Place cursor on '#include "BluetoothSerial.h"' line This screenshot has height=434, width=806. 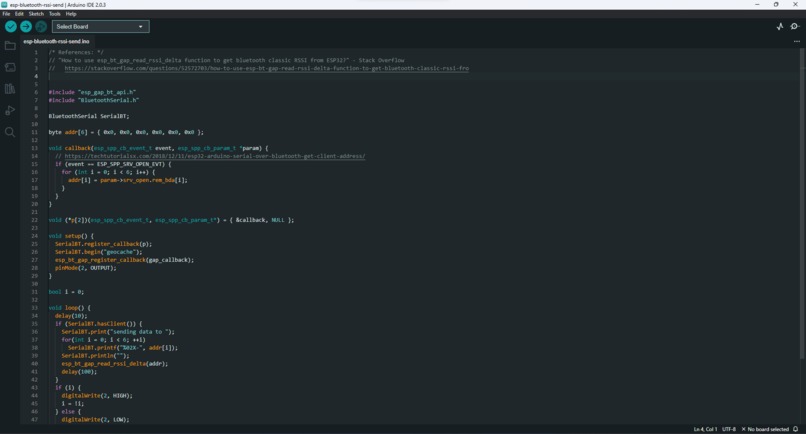[x=94, y=100]
